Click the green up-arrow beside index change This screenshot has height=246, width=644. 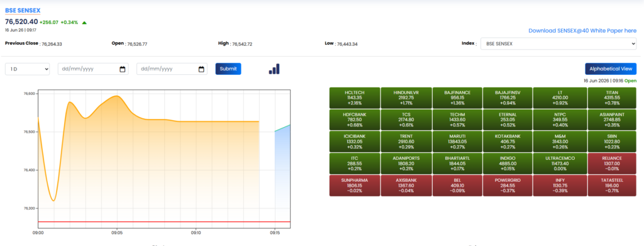(84, 23)
